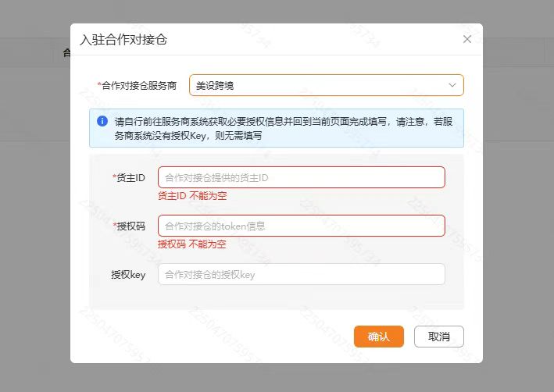Select the 货主ID 不能为空 error message

point(192,196)
